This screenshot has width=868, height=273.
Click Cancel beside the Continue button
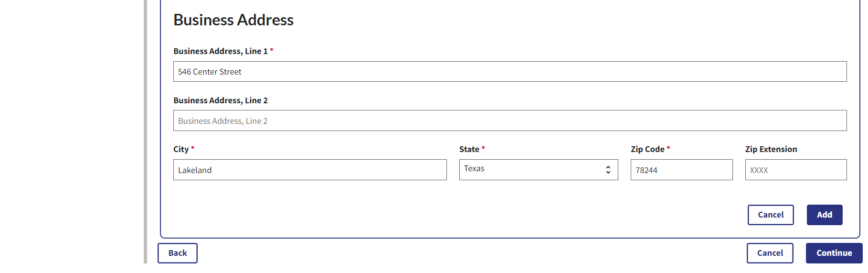click(x=770, y=253)
